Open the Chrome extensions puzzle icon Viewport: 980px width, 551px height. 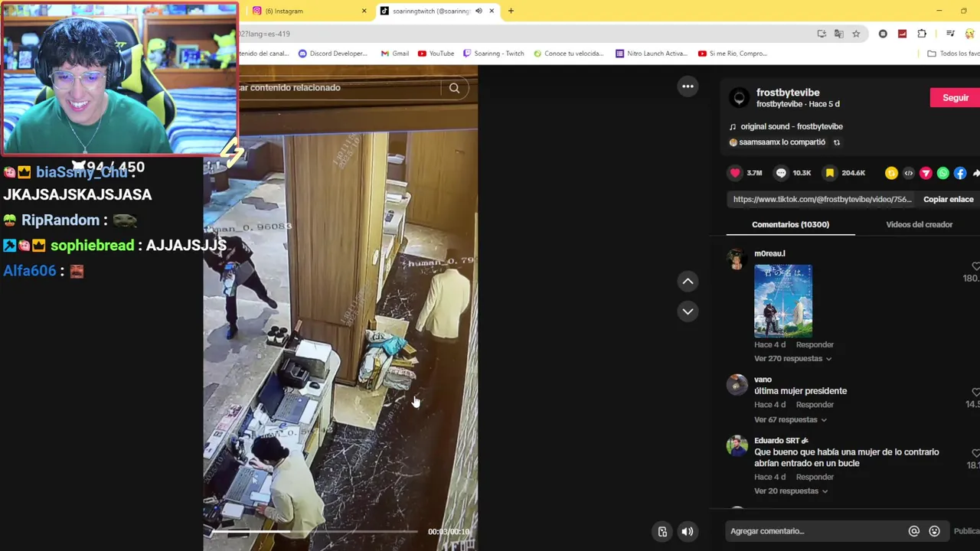click(x=922, y=34)
